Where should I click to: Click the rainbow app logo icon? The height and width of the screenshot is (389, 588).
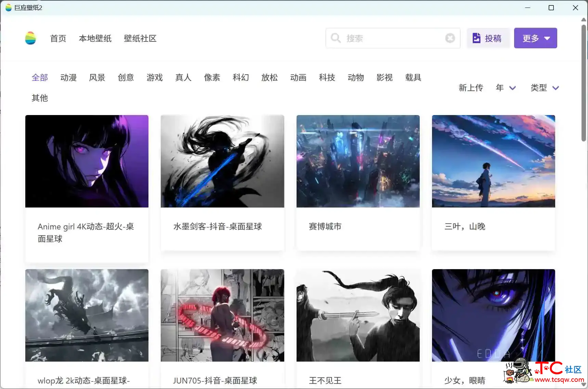click(30, 38)
